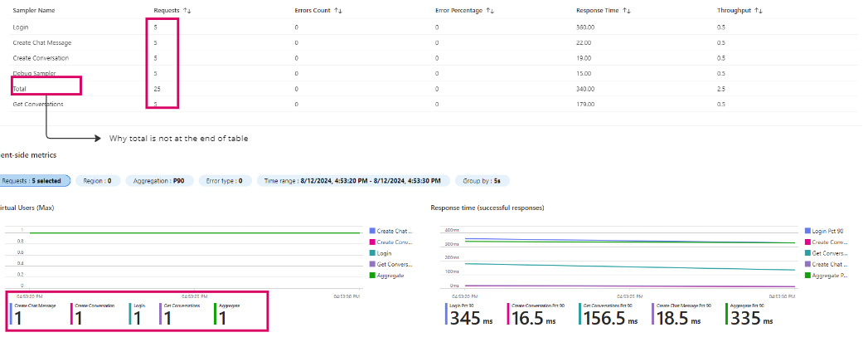Viewport: 868px width, 352px height.
Task: Click the 179.00 response time value
Action: (584, 105)
